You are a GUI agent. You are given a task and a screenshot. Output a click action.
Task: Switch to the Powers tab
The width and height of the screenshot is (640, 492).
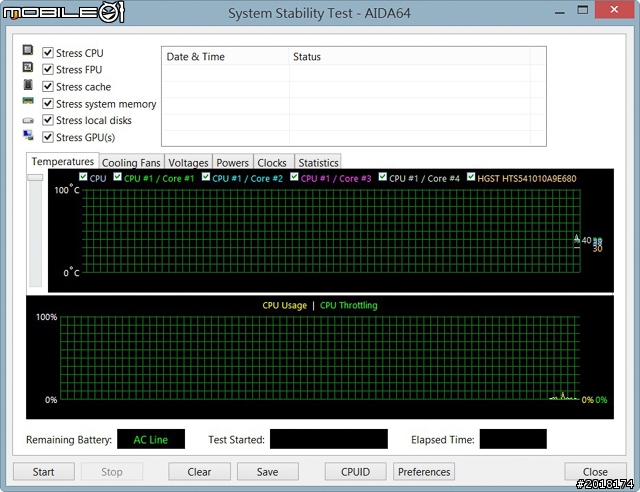pyautogui.click(x=232, y=163)
